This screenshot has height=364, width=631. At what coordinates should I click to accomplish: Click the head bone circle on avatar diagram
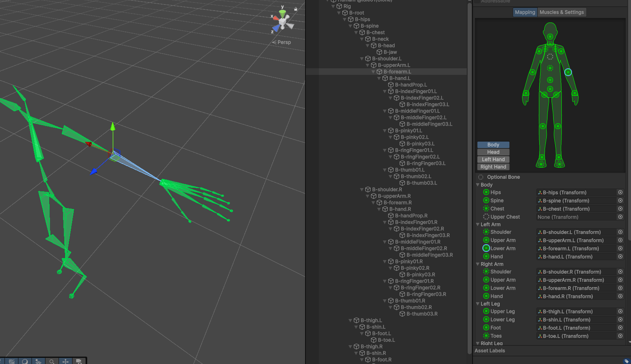pos(550,31)
